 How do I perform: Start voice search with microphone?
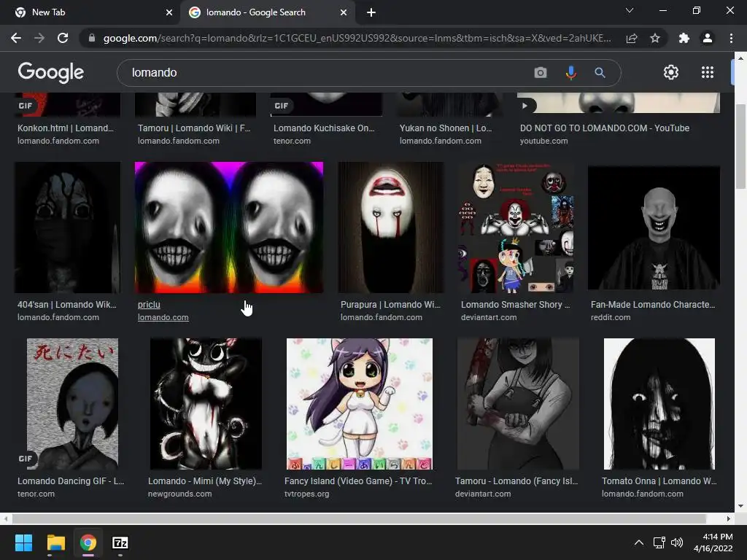click(x=570, y=72)
